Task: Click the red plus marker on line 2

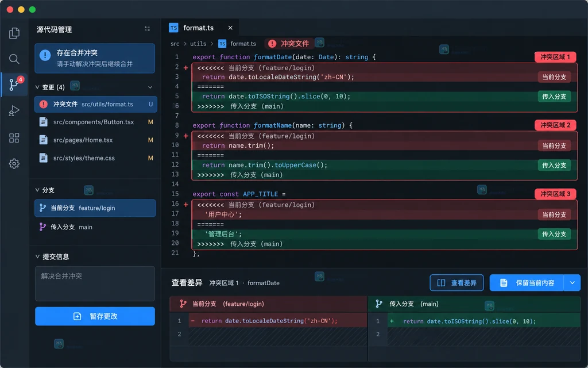Action: click(186, 68)
